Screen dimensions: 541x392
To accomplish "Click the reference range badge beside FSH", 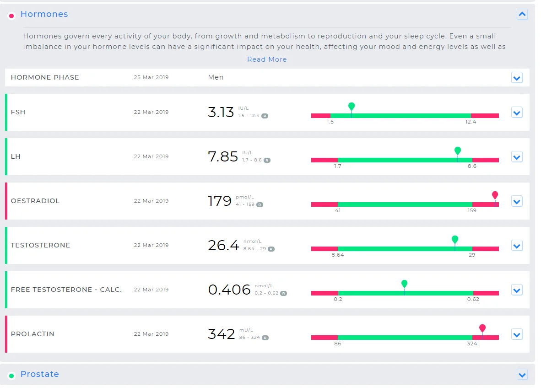I will [x=265, y=116].
